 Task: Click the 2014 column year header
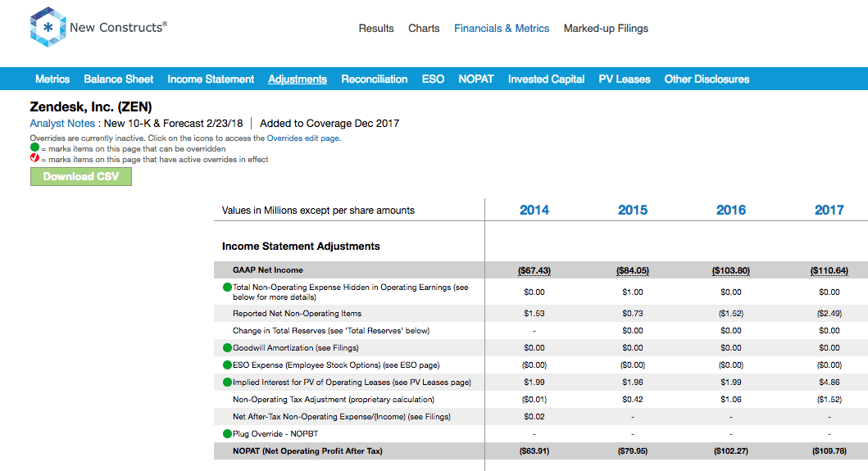[534, 210]
